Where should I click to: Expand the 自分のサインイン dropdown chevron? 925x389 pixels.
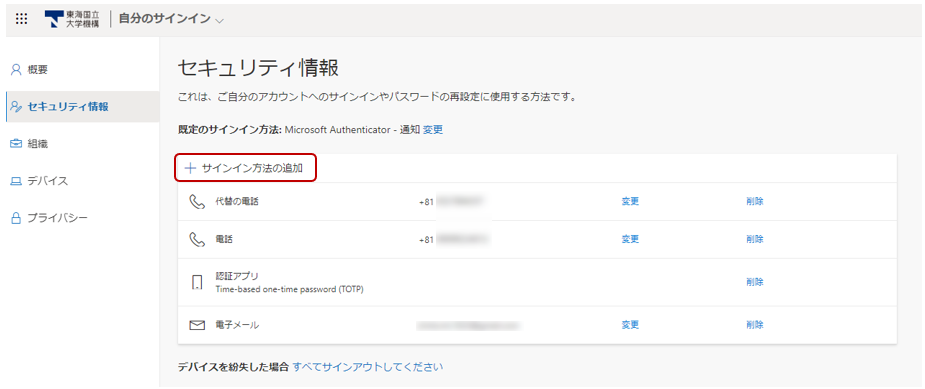[219, 20]
